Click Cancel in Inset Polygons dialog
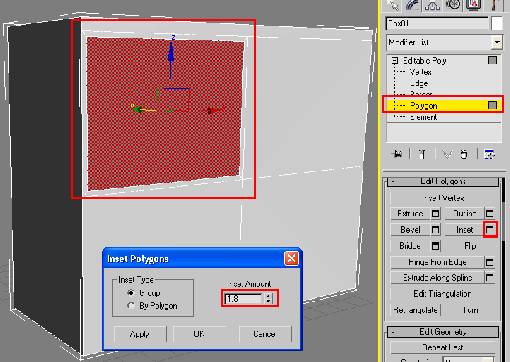The height and width of the screenshot is (362, 510). (x=265, y=334)
